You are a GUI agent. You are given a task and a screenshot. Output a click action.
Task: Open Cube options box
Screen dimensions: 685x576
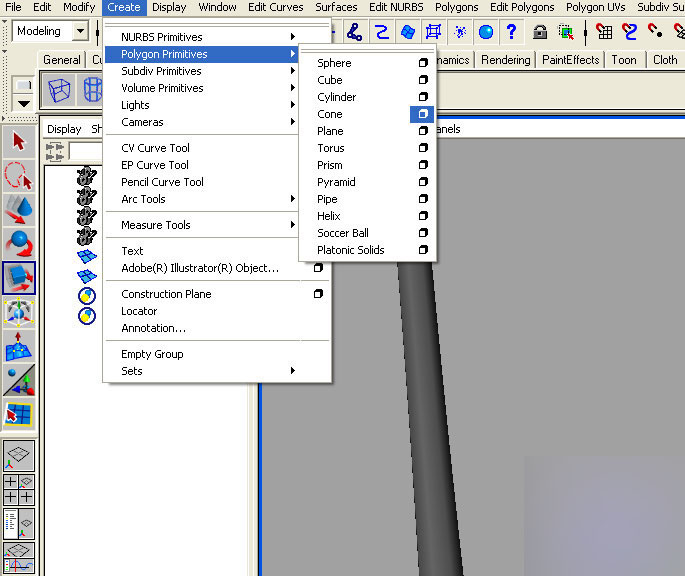pos(423,80)
